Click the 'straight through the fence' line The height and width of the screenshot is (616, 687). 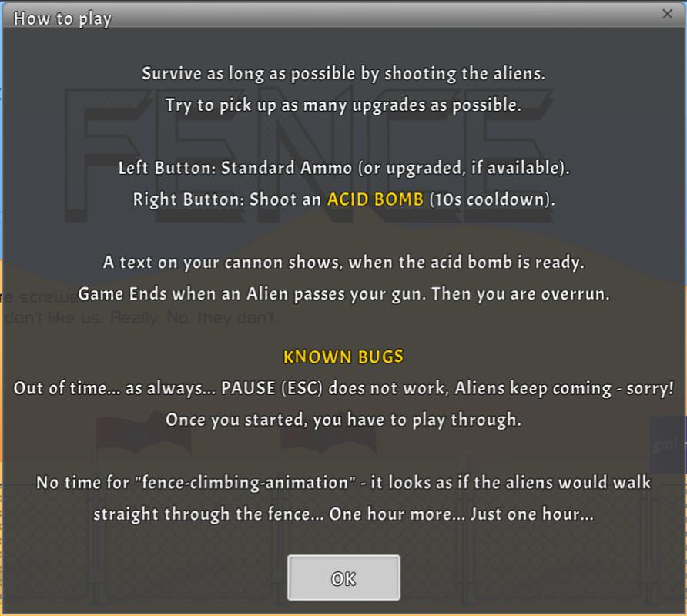point(343,514)
